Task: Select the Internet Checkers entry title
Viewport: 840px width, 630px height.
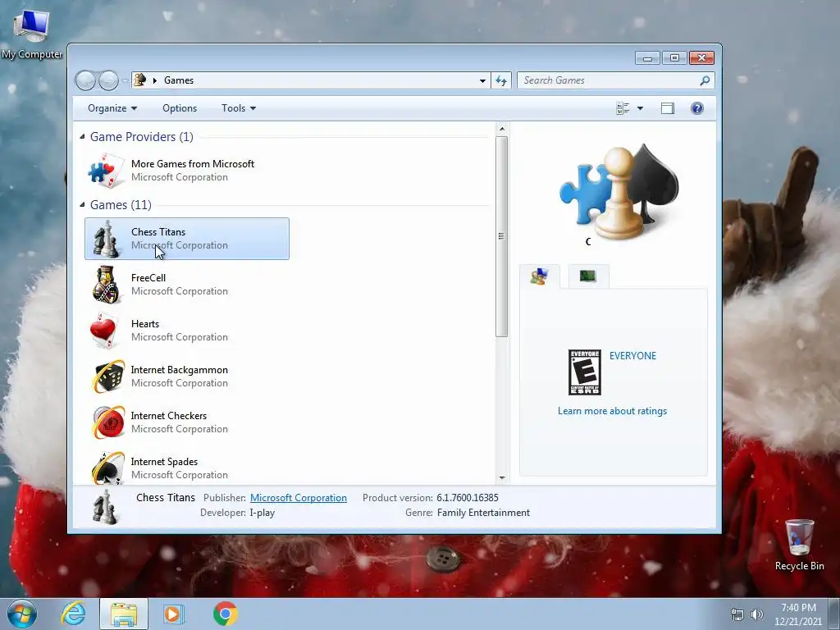Action: point(169,416)
